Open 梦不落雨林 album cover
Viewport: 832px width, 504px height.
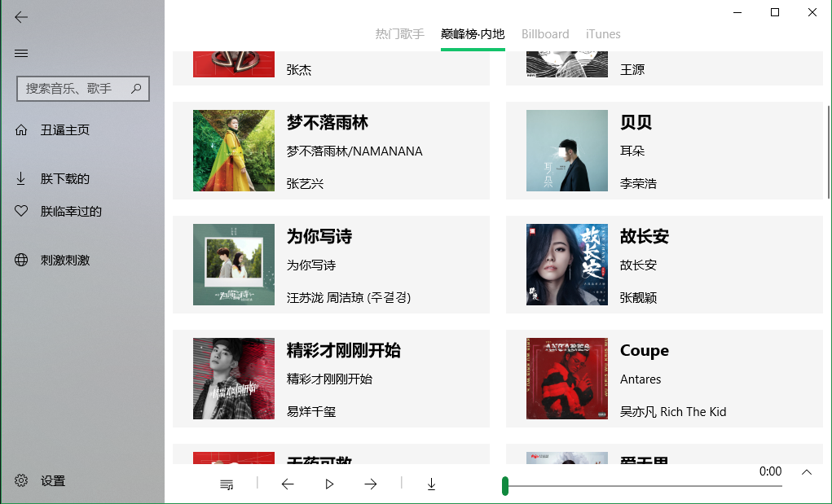coord(234,151)
